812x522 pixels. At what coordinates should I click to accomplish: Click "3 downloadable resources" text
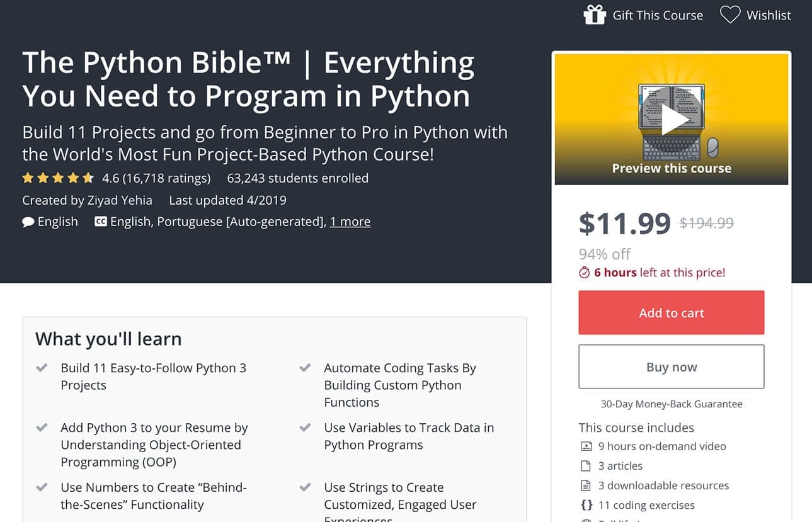point(663,485)
